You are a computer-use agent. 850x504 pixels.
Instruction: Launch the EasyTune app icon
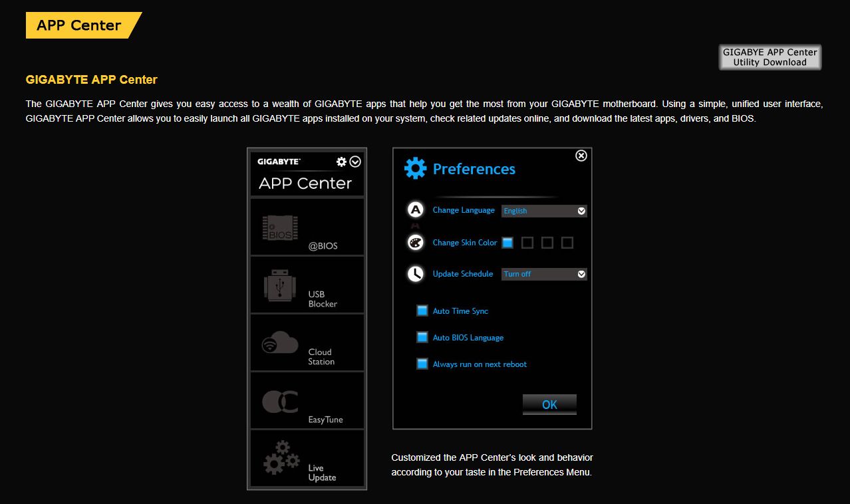click(x=279, y=400)
